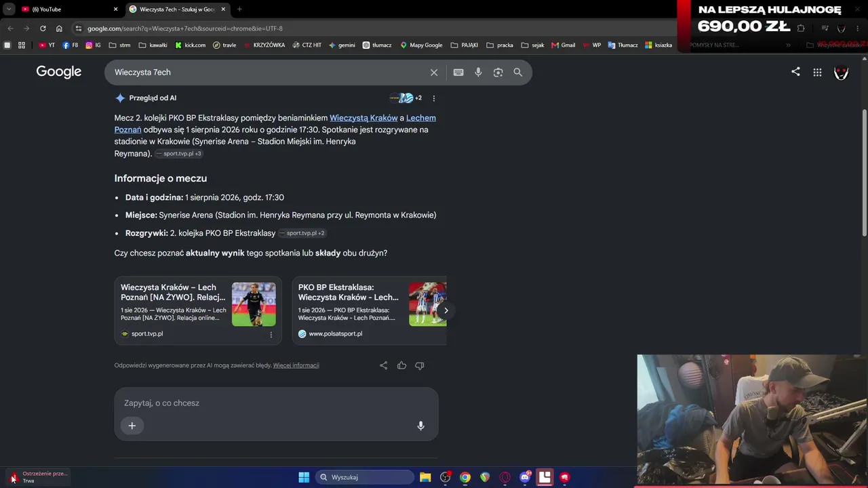Open the Google apps grid
Image resolution: width=868 pixels, height=488 pixels.
click(817, 73)
